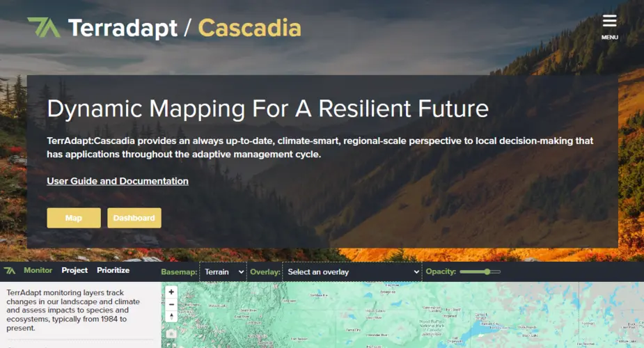Screen dimensions: 644x348
Task: Open the User Guide and Documentation link
Action: coord(118,181)
